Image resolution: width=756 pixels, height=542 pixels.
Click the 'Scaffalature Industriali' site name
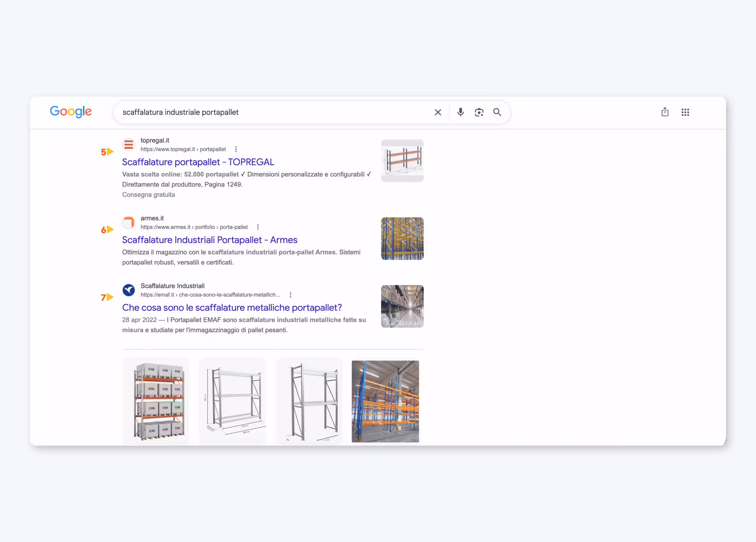pos(172,286)
